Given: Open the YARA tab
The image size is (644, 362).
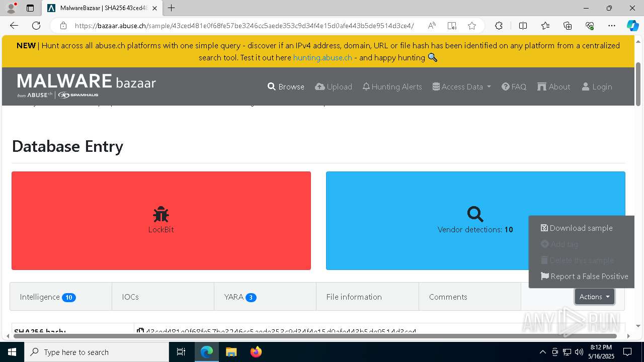Looking at the screenshot, I should 265,297.
